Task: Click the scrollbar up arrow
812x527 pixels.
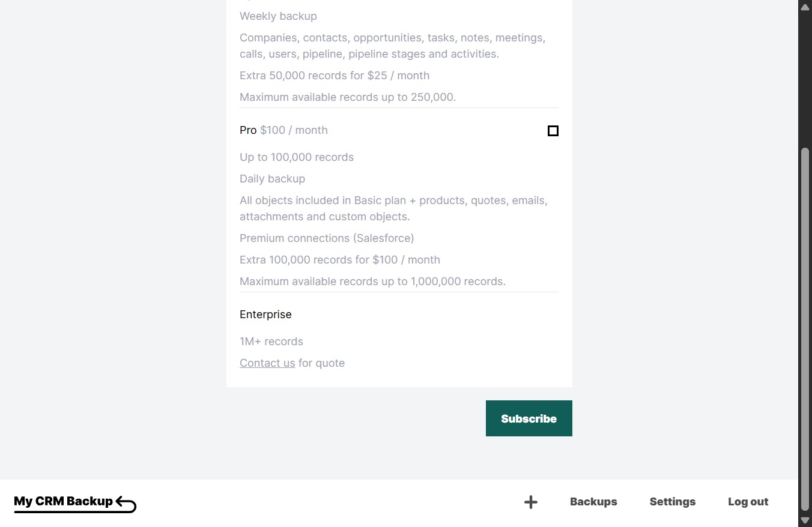Action: (805, 7)
